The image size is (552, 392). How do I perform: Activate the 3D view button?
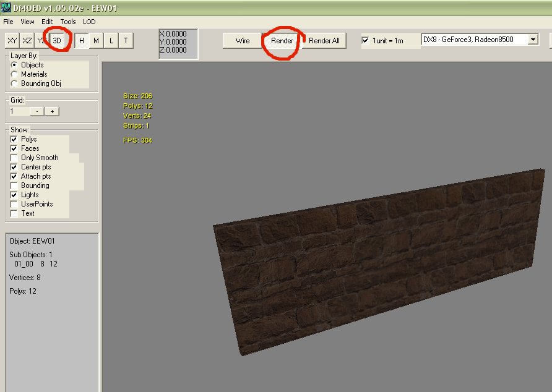(x=57, y=41)
